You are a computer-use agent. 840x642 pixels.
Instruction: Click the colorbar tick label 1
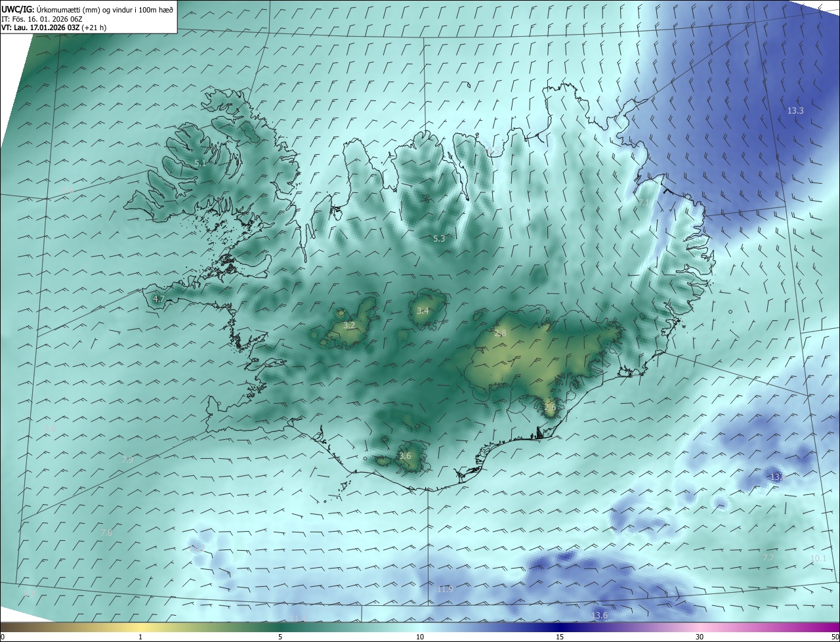click(140, 637)
